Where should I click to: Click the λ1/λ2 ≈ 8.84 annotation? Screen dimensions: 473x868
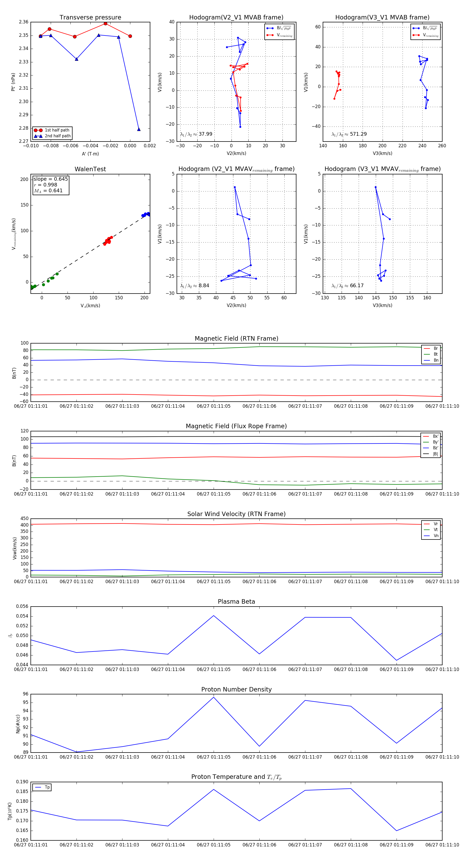pyautogui.click(x=194, y=286)
